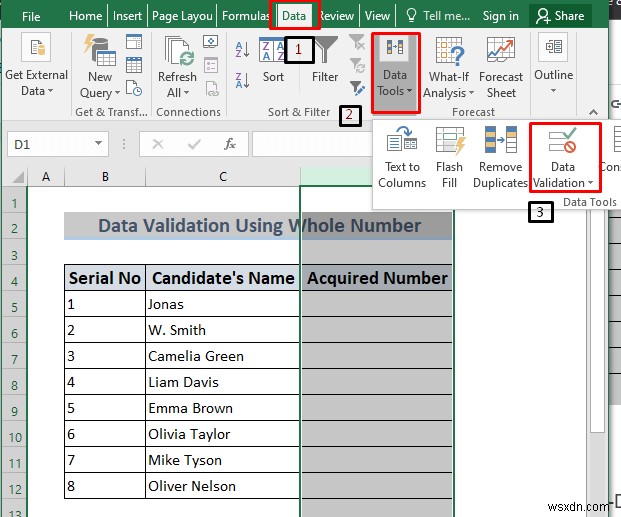621x517 pixels.
Task: Click the Select All corner triangle
Action: 17,177
